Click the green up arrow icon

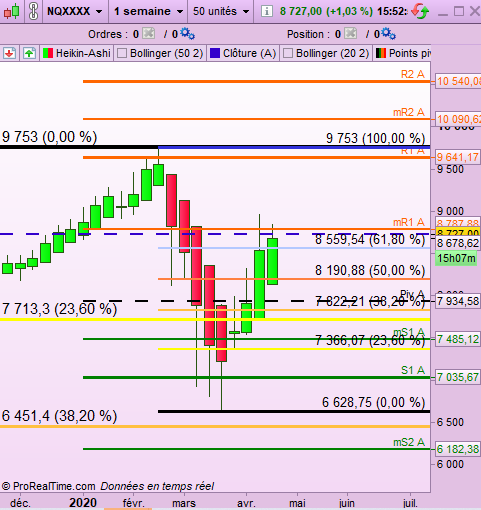(x=29, y=53)
